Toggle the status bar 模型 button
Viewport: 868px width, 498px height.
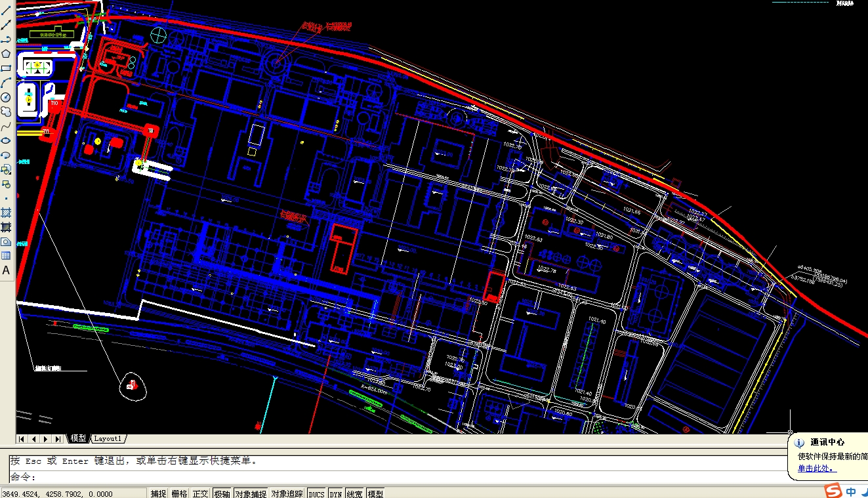click(375, 493)
